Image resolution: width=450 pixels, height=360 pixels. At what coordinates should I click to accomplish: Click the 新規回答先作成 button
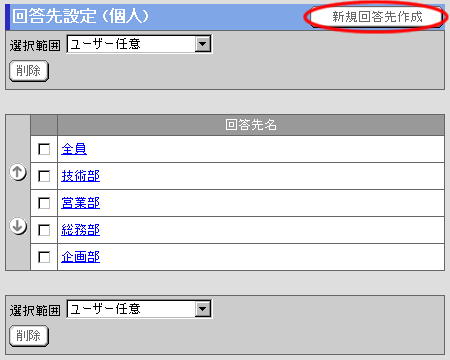(377, 17)
